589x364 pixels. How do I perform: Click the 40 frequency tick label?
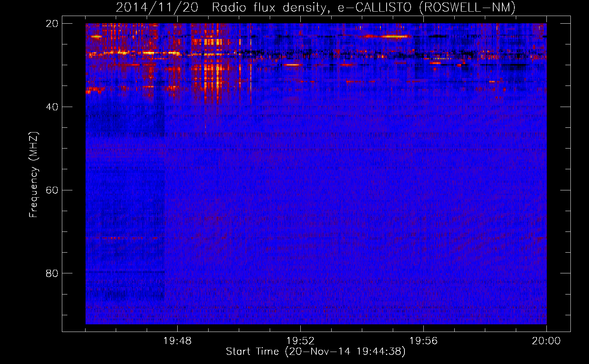click(x=52, y=107)
